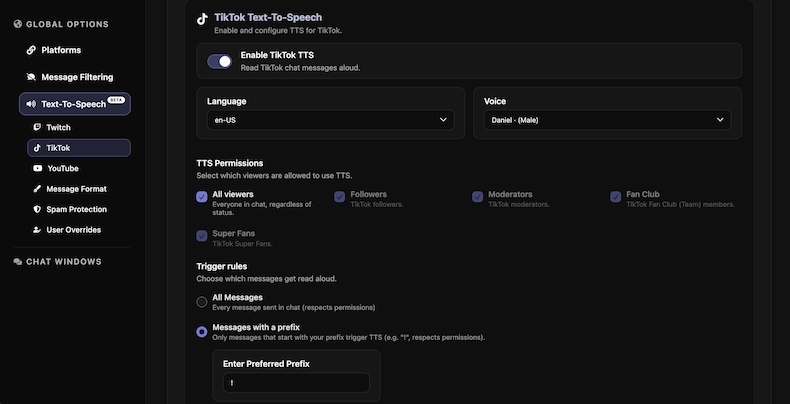790x404 pixels.
Task: Uncheck the All viewers checkbox
Action: (x=202, y=197)
